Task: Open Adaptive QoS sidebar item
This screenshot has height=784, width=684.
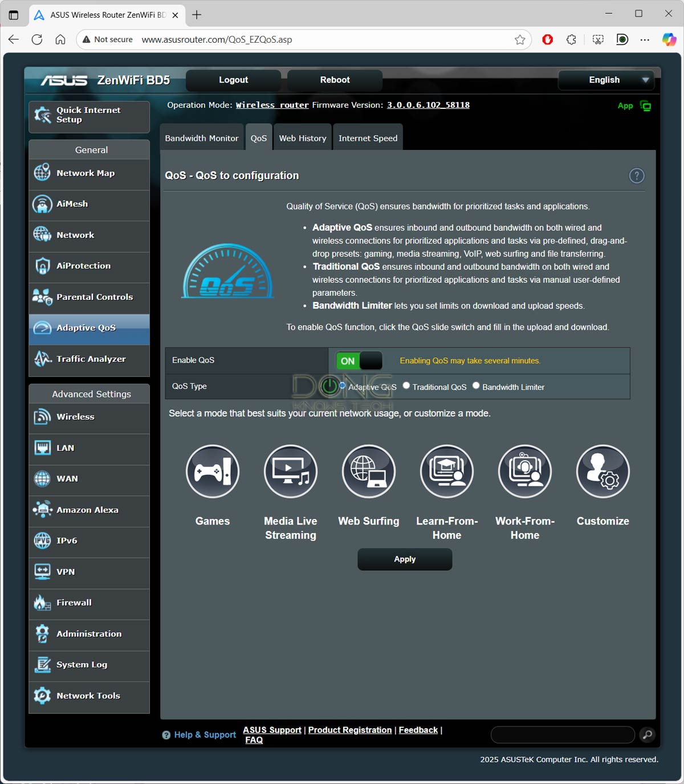Action: 89,328
